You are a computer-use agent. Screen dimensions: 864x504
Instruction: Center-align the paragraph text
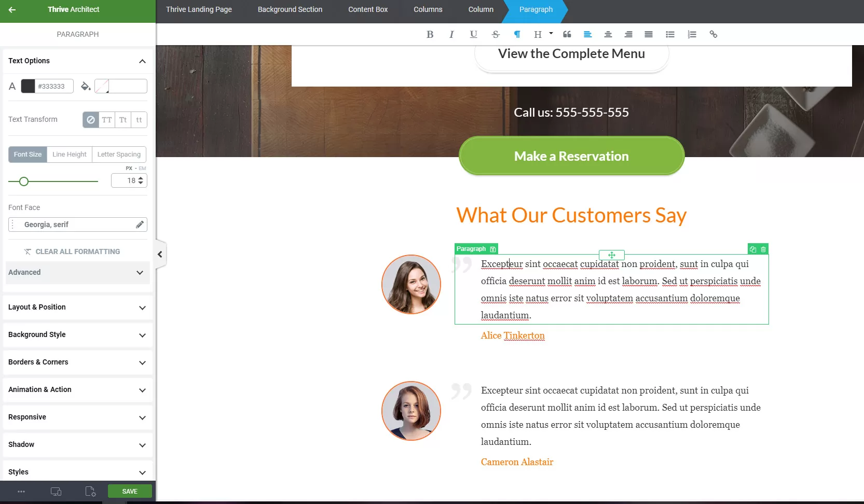pos(608,34)
